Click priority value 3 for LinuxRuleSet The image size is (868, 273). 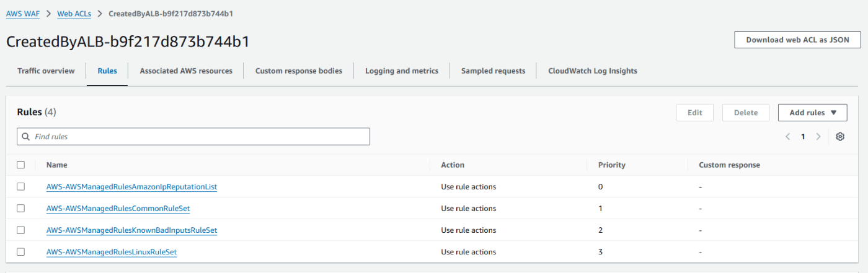pos(601,252)
